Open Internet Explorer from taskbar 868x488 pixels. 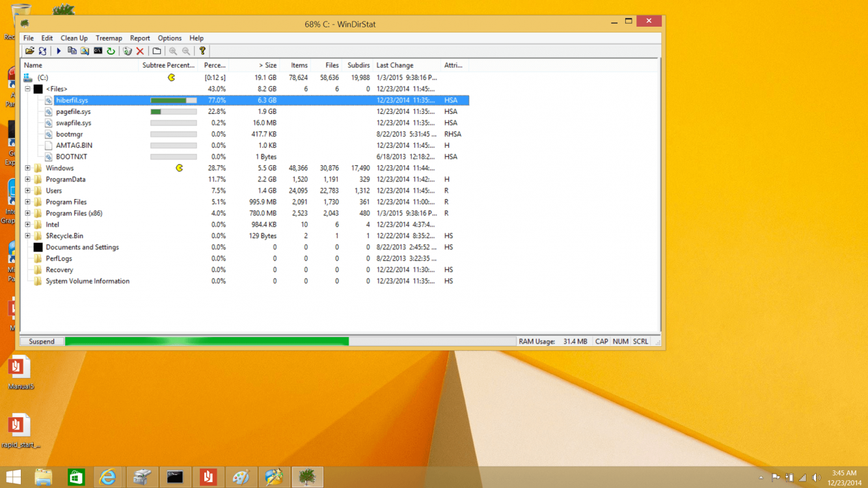pyautogui.click(x=108, y=477)
